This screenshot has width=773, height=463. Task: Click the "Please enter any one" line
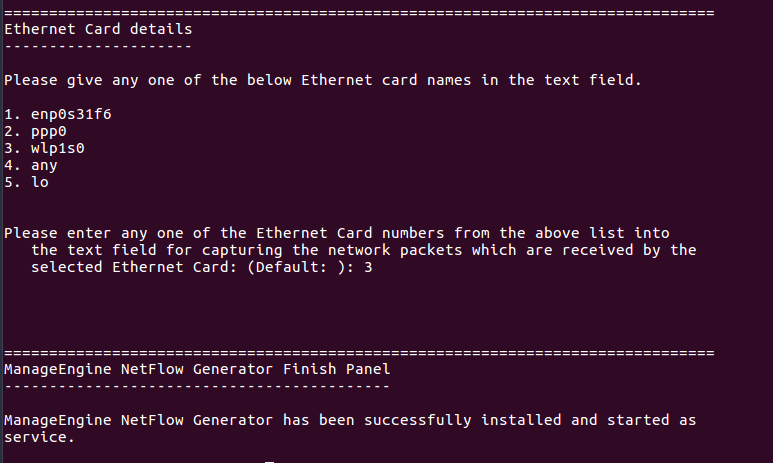click(337, 233)
